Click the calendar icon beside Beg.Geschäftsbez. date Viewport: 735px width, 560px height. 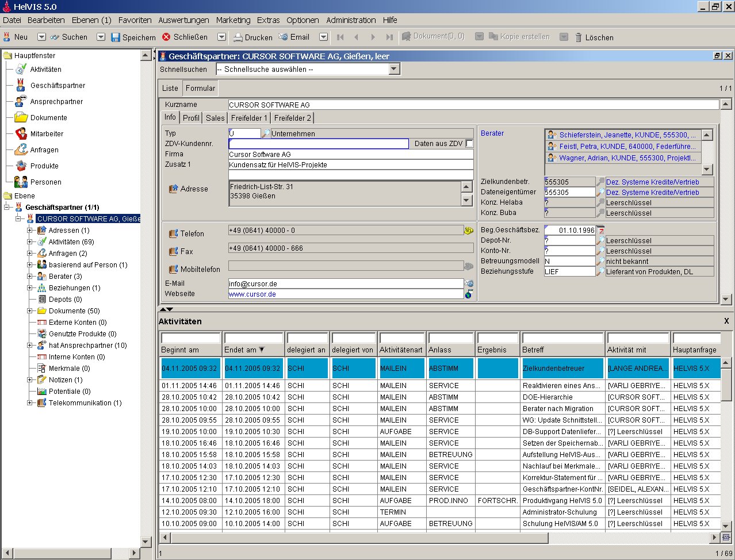(x=600, y=230)
